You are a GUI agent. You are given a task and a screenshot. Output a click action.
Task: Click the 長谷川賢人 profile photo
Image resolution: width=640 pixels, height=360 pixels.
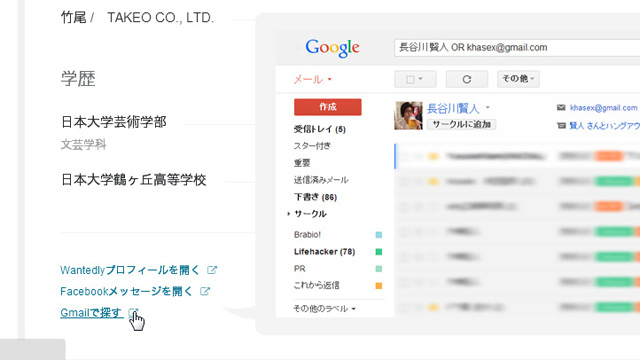click(x=408, y=116)
